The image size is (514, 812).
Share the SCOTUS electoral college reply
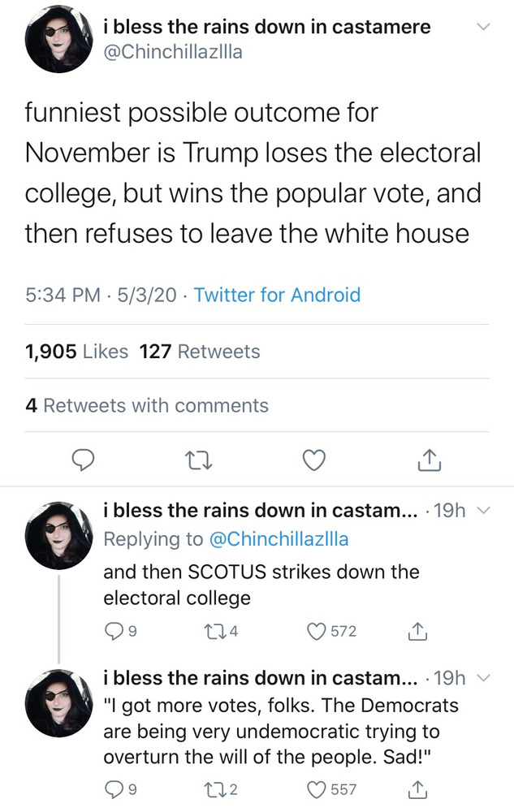coord(416,630)
